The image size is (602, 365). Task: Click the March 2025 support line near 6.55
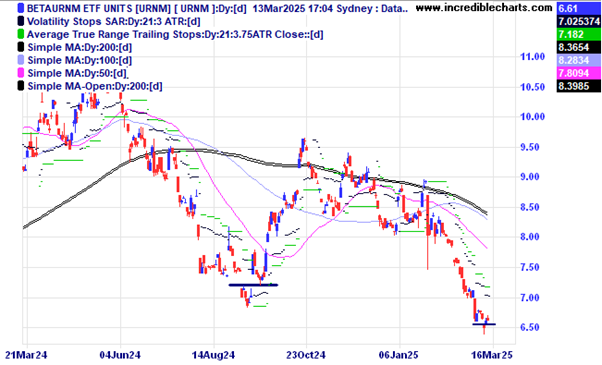click(484, 324)
